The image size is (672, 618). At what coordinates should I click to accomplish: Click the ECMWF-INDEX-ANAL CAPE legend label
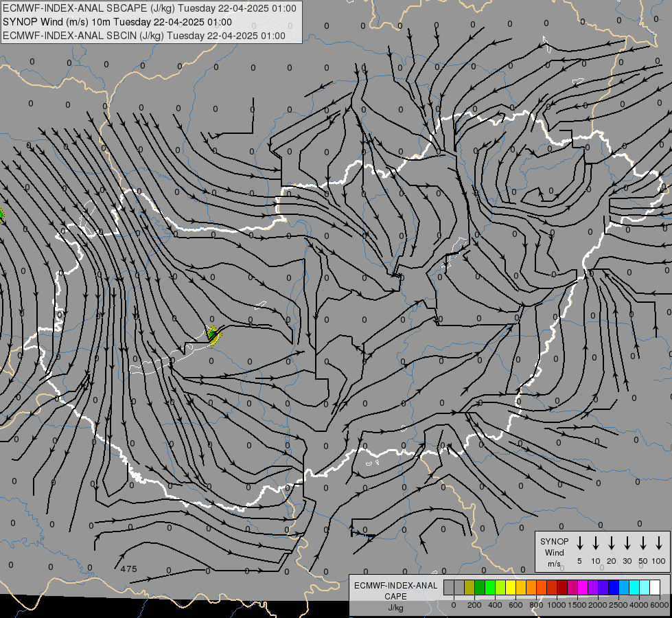[x=395, y=591]
